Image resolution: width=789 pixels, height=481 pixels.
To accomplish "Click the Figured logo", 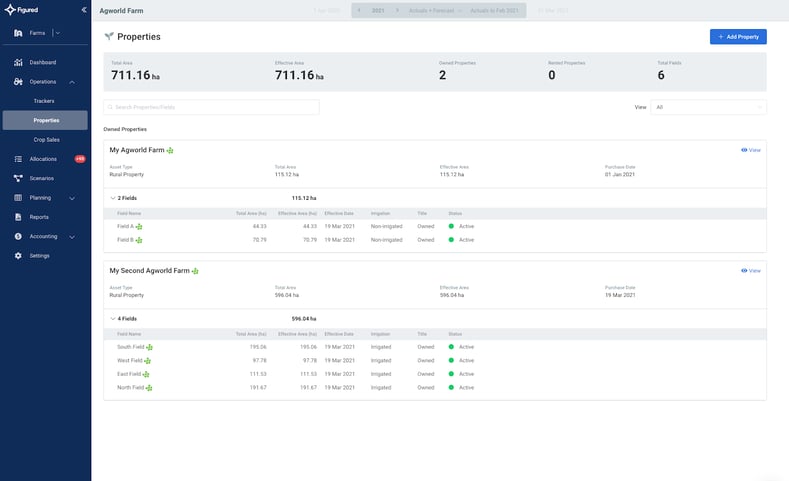I will click(x=21, y=10).
